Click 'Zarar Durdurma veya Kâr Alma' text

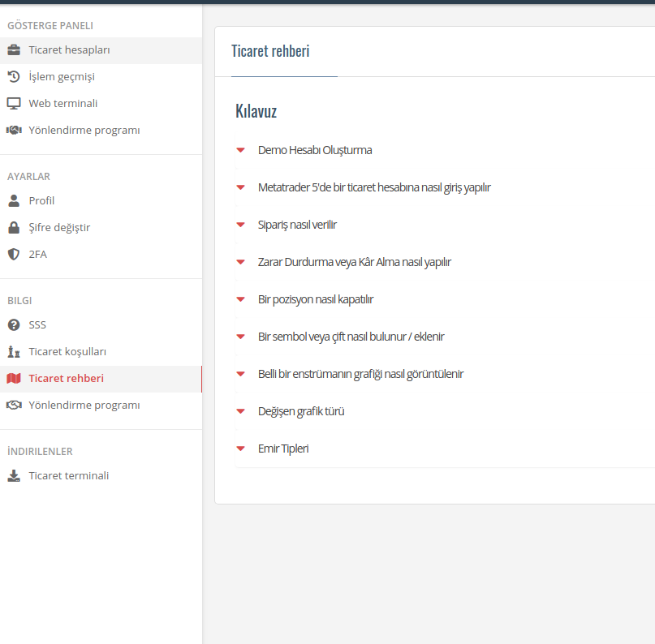point(329,262)
